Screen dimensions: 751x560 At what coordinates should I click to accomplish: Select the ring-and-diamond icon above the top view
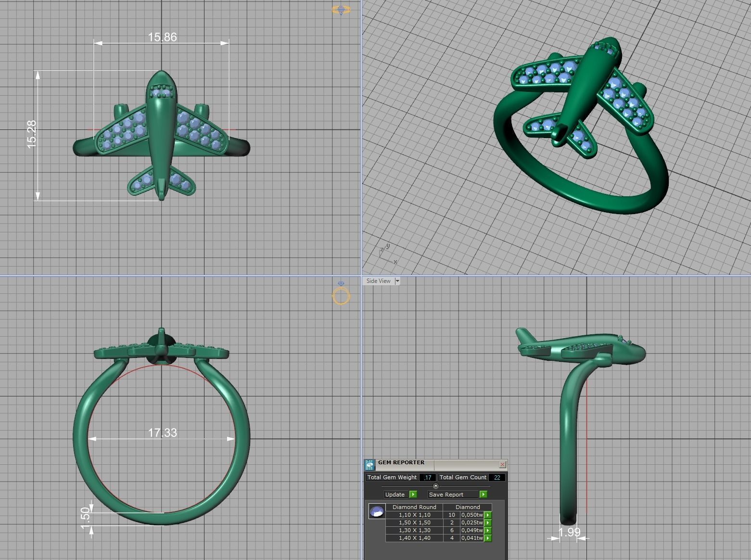coord(342,10)
